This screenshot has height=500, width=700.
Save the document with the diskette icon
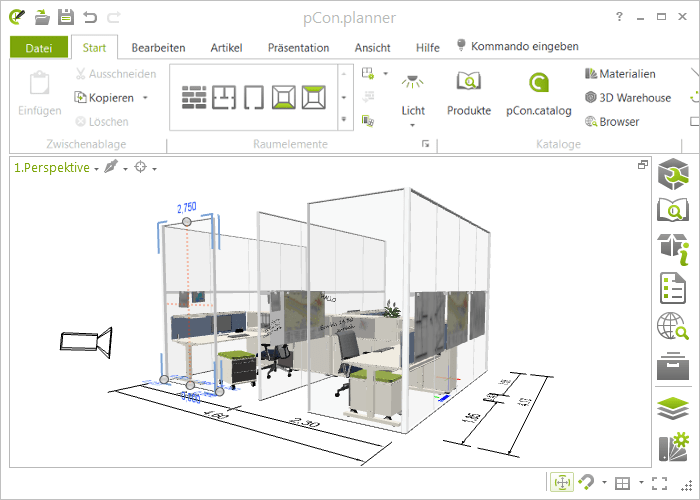click(66, 17)
